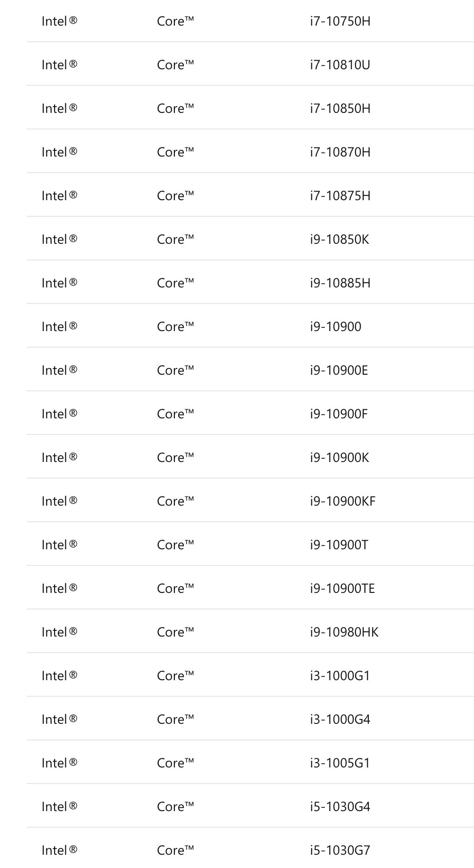Click Core™ in the i9-10900T row
The image size is (474, 868).
pyautogui.click(x=175, y=545)
